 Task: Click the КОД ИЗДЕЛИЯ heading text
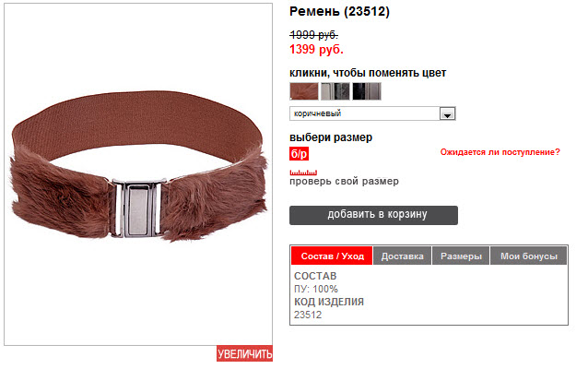pos(329,302)
